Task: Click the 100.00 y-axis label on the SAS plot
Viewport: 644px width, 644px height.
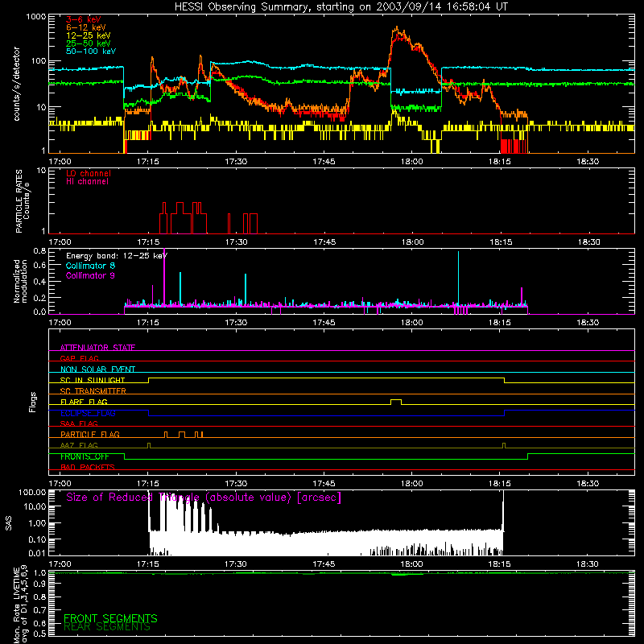Action: pos(32,492)
